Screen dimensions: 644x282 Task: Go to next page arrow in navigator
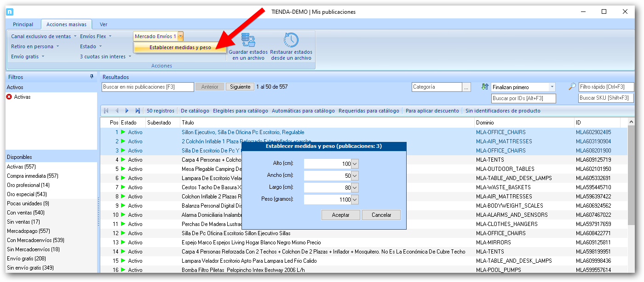[x=127, y=111]
